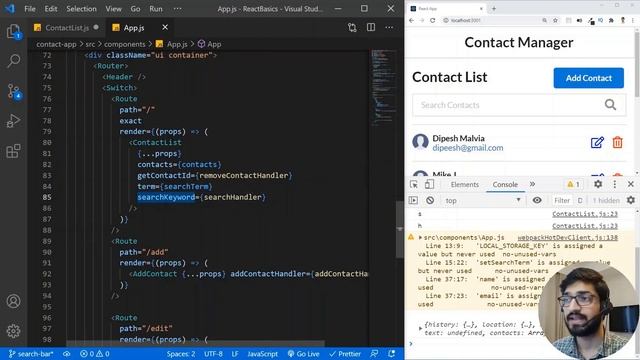Open the Selection menu
Image resolution: width=640 pixels, height=360 pixels.
(x=81, y=9)
